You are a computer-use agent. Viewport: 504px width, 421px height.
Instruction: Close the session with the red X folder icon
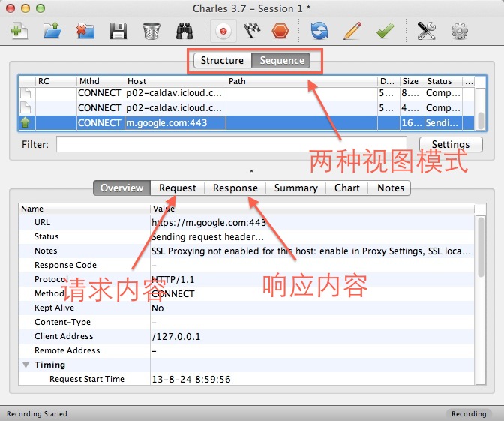[x=85, y=31]
